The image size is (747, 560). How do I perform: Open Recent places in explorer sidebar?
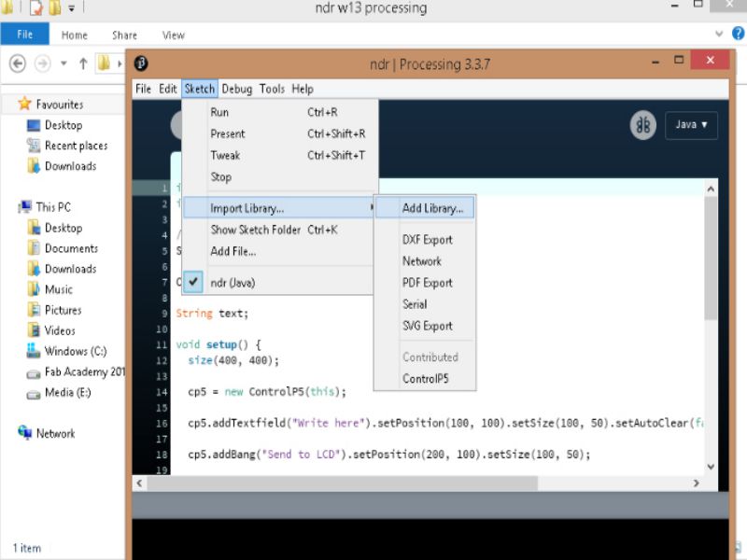(x=67, y=146)
